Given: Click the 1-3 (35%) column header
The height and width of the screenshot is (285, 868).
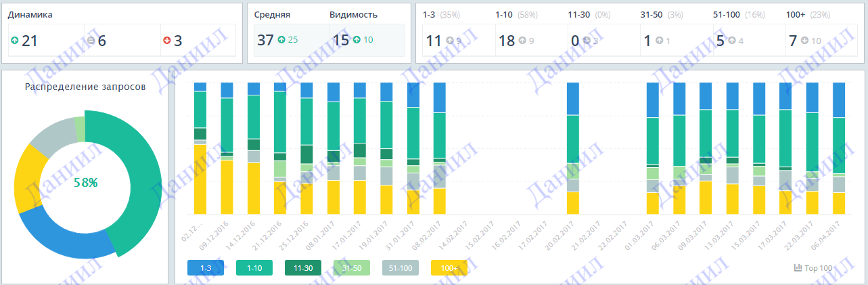Looking at the screenshot, I should [x=442, y=14].
